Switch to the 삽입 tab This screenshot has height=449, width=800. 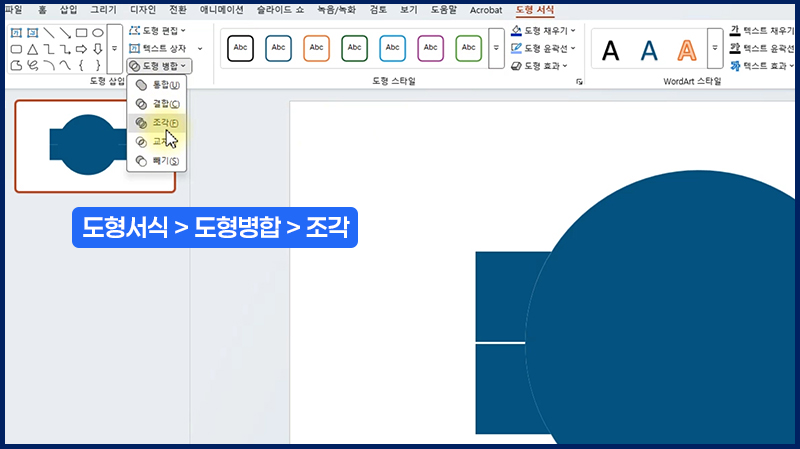tap(68, 9)
